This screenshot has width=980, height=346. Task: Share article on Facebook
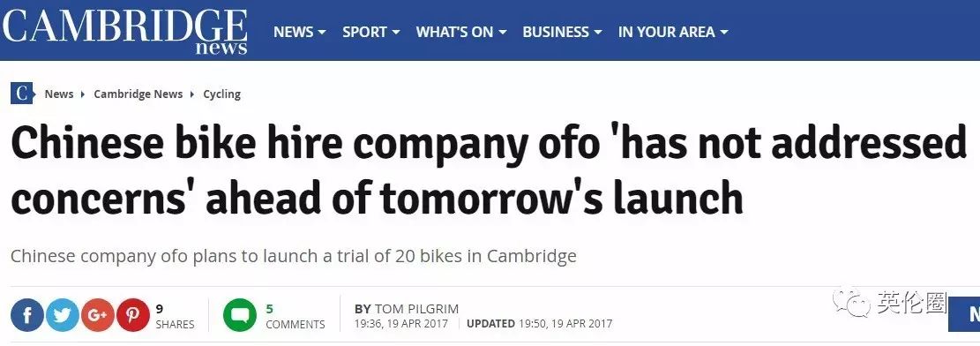(26, 315)
